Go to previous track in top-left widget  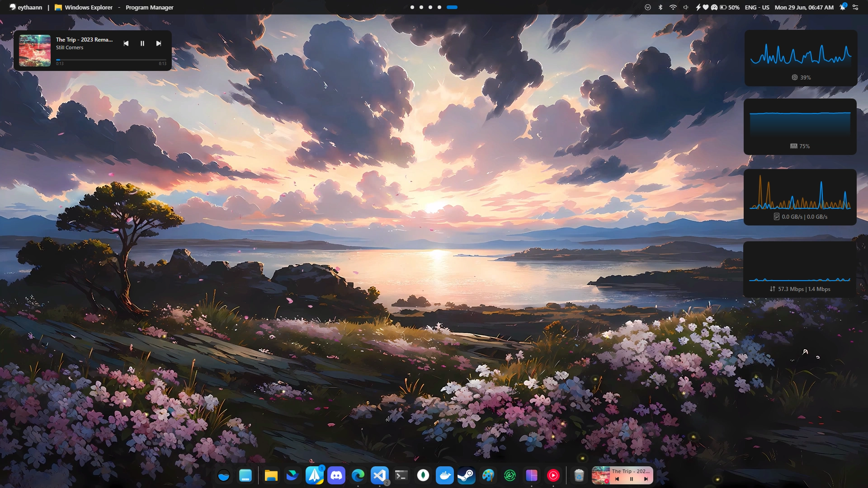(126, 43)
